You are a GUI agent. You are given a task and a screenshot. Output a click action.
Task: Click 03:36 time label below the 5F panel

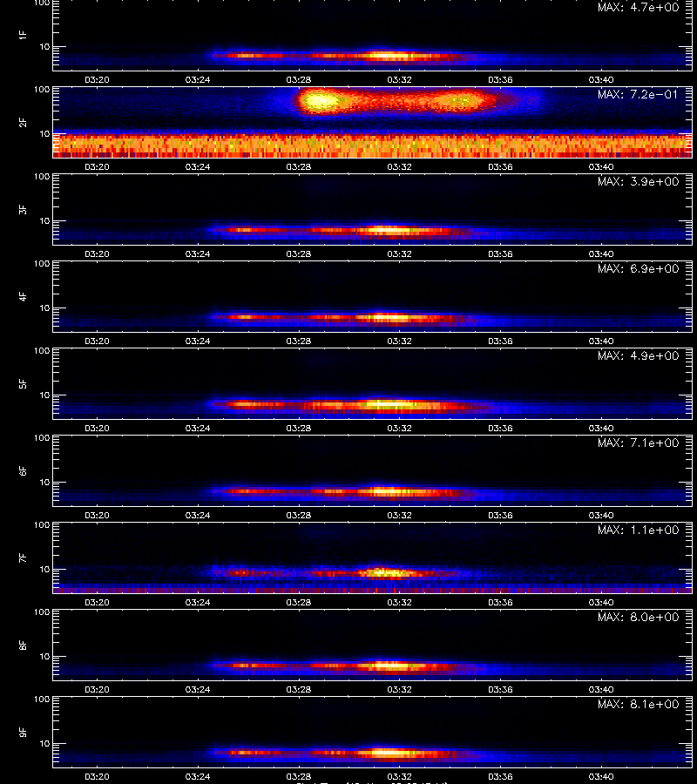tap(500, 428)
